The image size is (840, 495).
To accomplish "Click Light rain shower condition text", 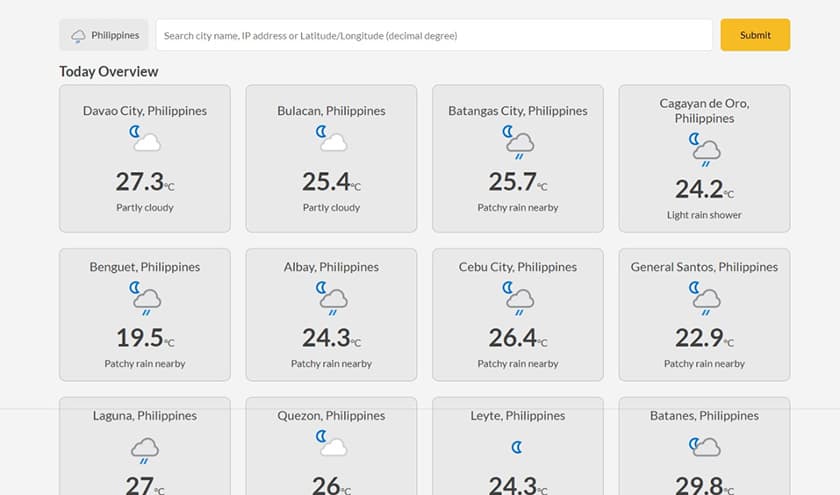I will click(x=704, y=215).
